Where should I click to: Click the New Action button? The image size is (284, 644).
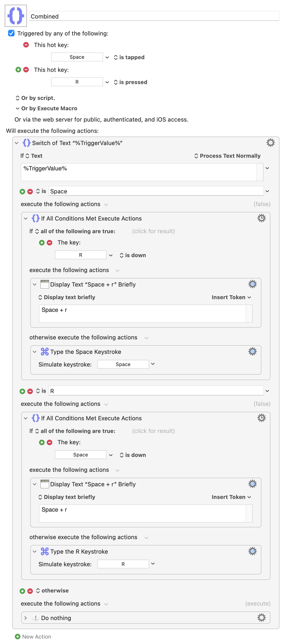coord(33,636)
